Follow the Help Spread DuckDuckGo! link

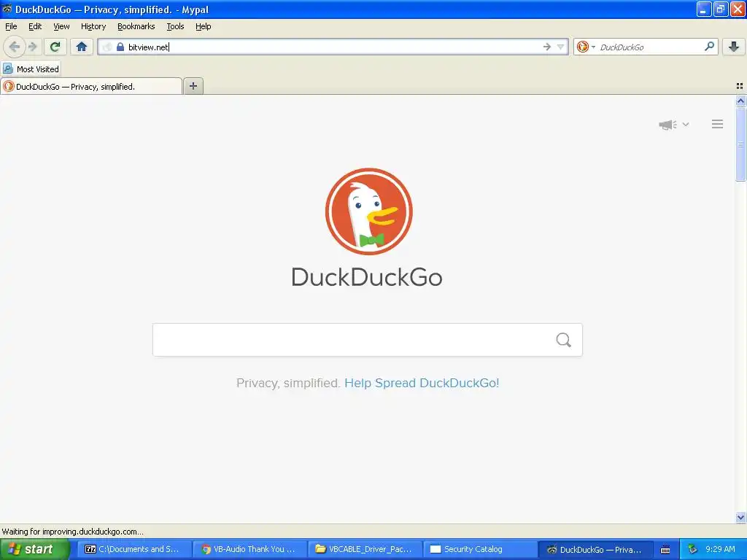pos(422,383)
